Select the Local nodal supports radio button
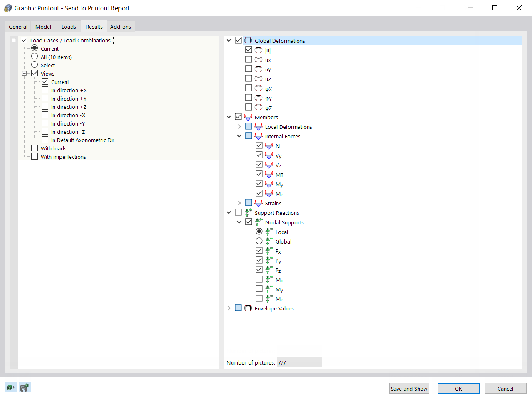532x399 pixels. point(259,232)
